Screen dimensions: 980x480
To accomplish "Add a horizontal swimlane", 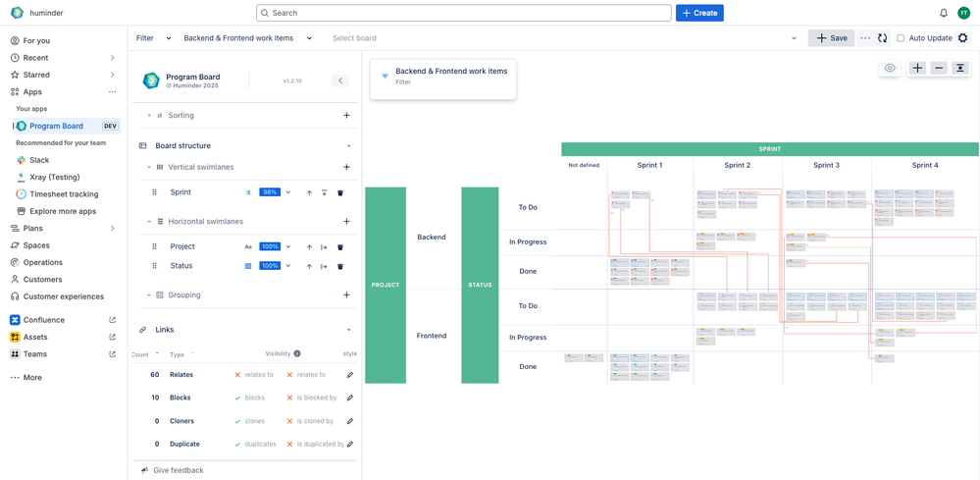I will click(347, 221).
